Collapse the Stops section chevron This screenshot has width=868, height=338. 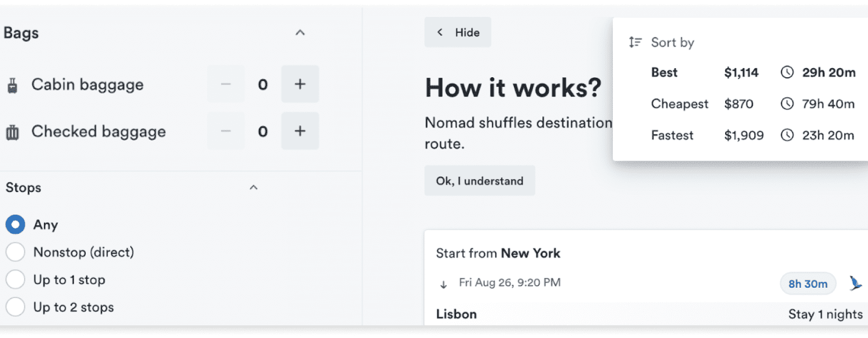tap(254, 188)
